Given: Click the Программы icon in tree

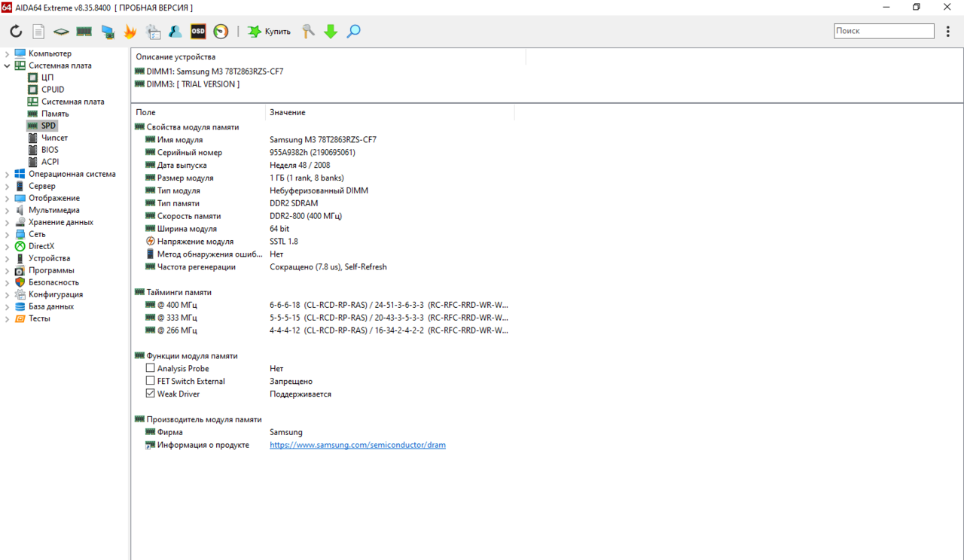Looking at the screenshot, I should [x=20, y=270].
